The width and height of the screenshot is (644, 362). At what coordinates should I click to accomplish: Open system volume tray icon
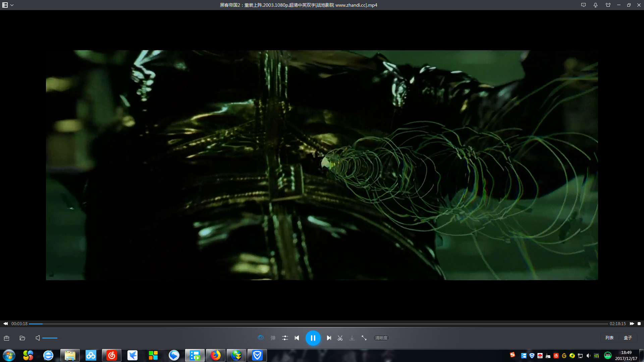pos(588,356)
